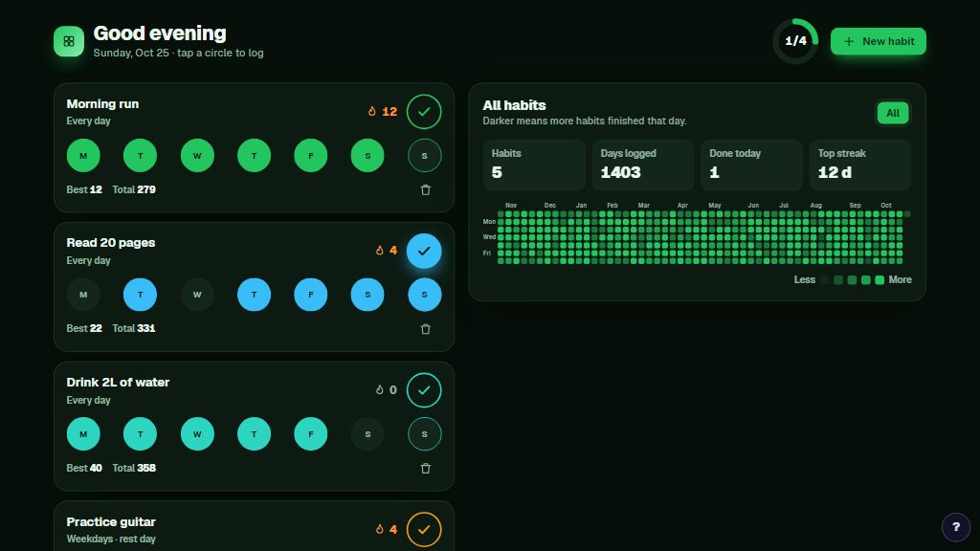Click the Oct month label on heatmap
Screen dimensions: 980x551
tap(885, 206)
